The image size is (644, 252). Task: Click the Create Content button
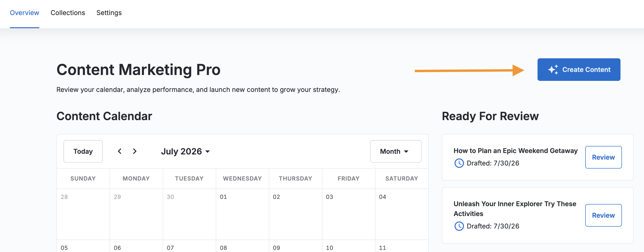(x=579, y=70)
